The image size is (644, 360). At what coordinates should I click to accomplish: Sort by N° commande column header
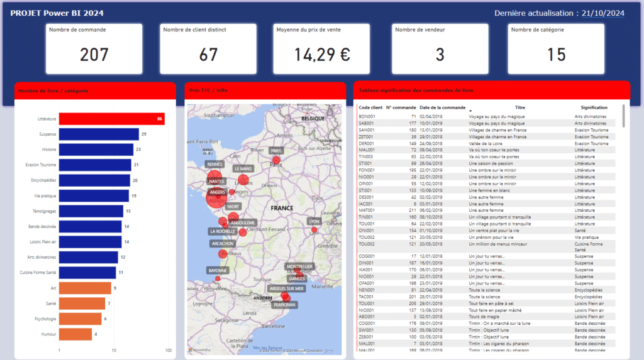tap(401, 107)
